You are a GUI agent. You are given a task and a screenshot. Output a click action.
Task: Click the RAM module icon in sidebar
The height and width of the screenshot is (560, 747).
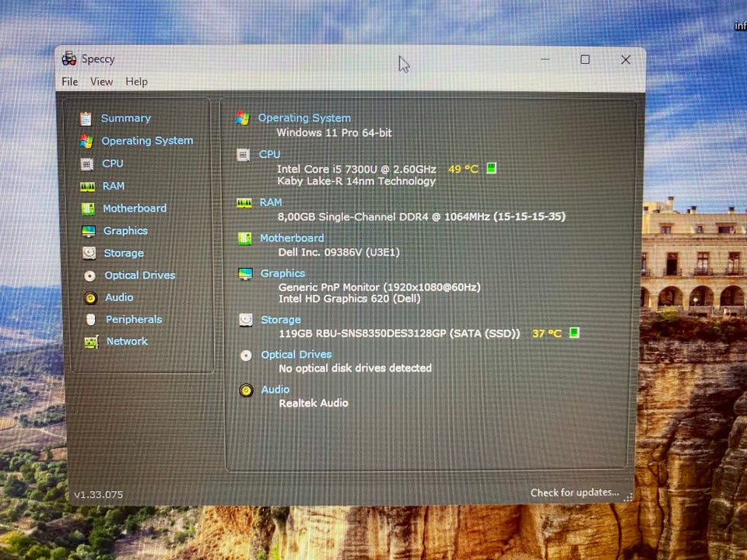coord(87,187)
